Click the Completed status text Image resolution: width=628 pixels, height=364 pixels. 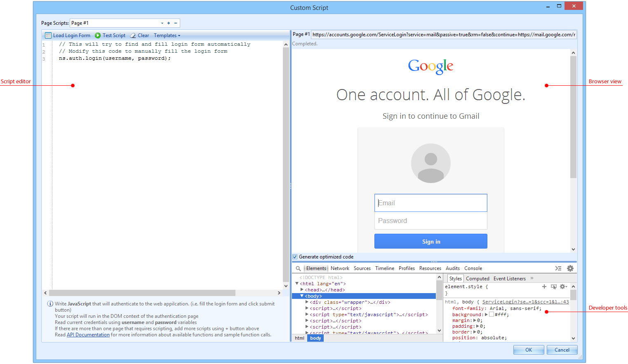coord(305,44)
